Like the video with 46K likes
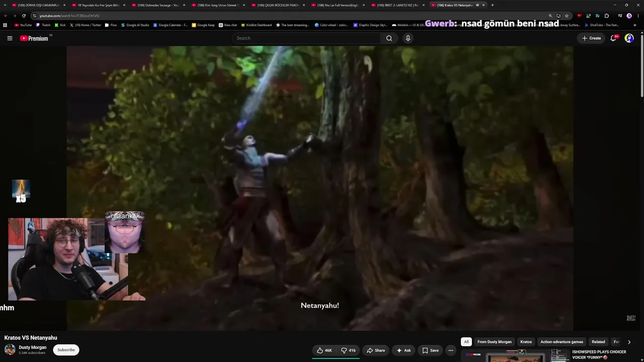Viewport: 644px width, 362px height. pyautogui.click(x=325, y=350)
